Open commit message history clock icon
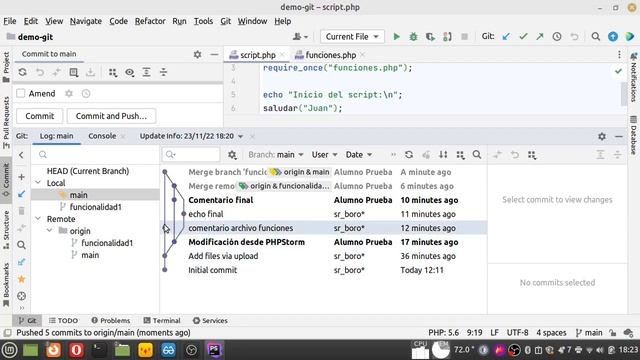Screen dimensions: 640x360 point(86,93)
